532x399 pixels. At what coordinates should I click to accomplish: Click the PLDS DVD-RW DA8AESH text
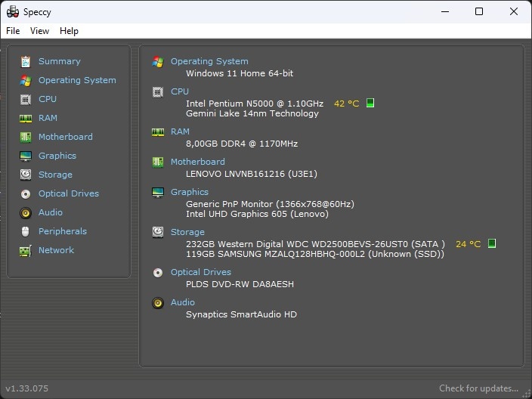tap(240, 284)
